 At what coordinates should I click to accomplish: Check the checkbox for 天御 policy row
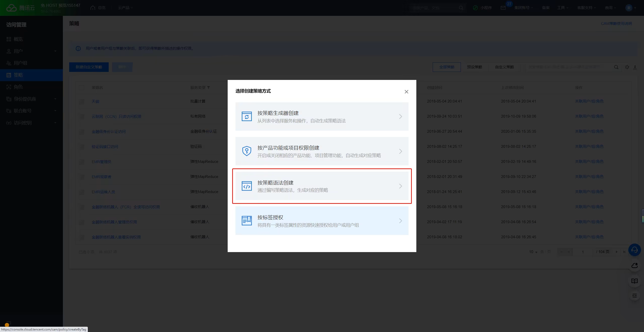click(82, 102)
